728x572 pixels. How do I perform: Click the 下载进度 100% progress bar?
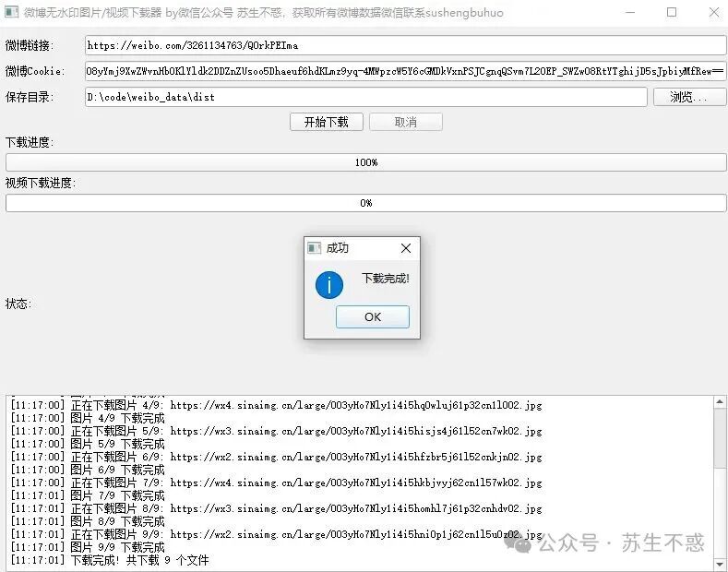(x=366, y=162)
